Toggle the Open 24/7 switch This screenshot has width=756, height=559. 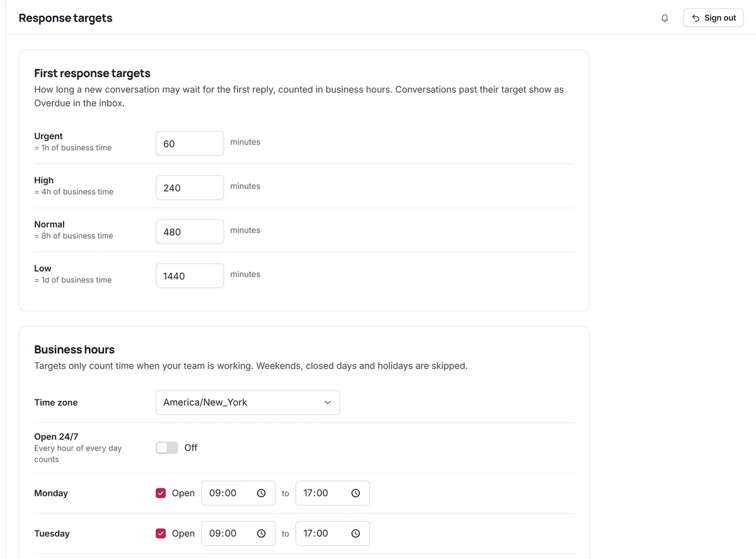point(167,447)
